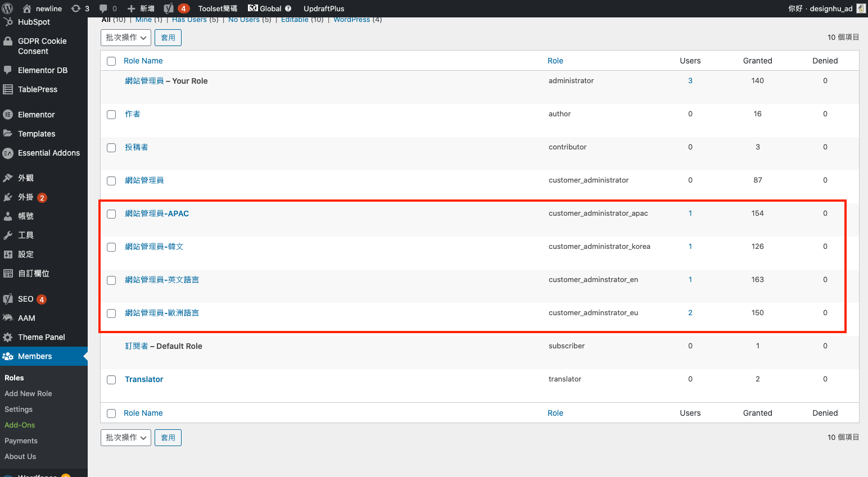This screenshot has height=477, width=868.
Task: Click the top 套用 apply button
Action: 168,38
